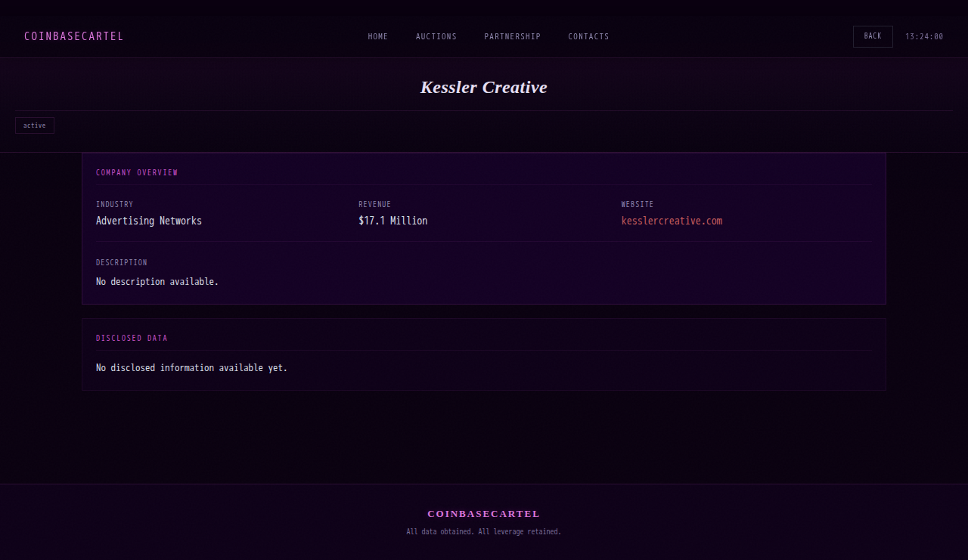
Task: Click the COINBASECARTEL header logo
Action: coord(73,36)
